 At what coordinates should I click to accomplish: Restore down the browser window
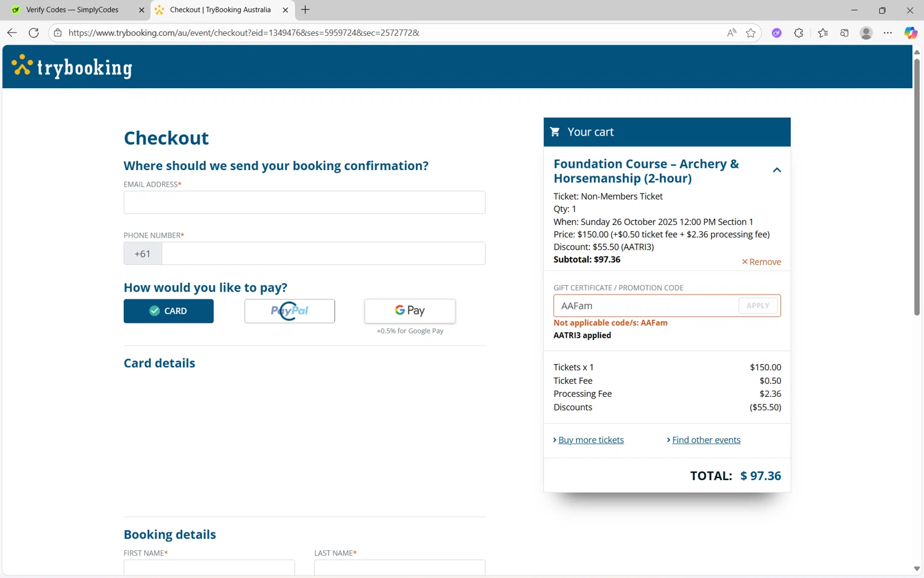click(882, 10)
